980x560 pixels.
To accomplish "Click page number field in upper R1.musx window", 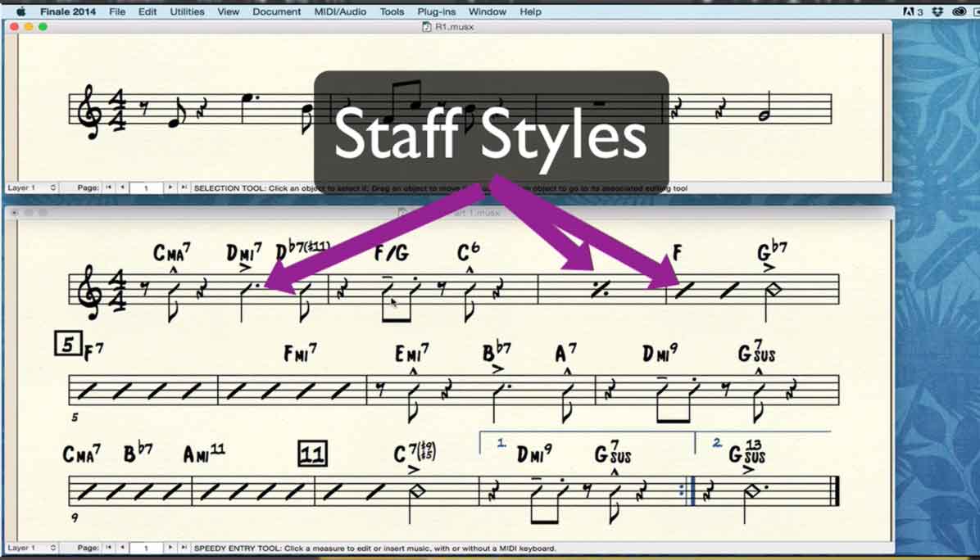I will [x=146, y=188].
